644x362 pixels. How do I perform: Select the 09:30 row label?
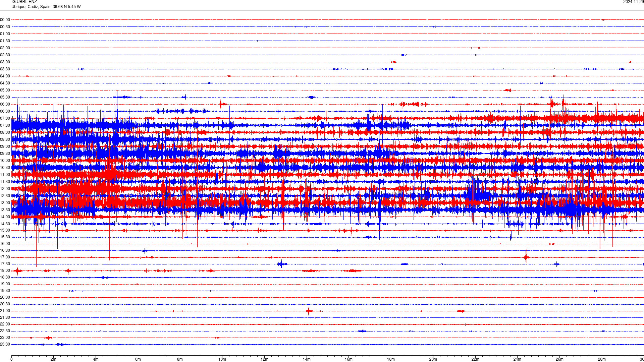(x=5, y=154)
